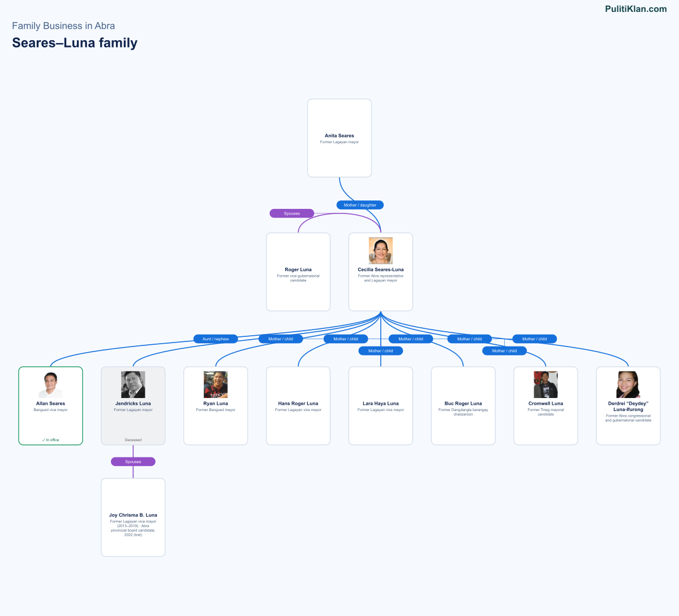Click Cecilia Seares-Luna's portrait photo

381,251
